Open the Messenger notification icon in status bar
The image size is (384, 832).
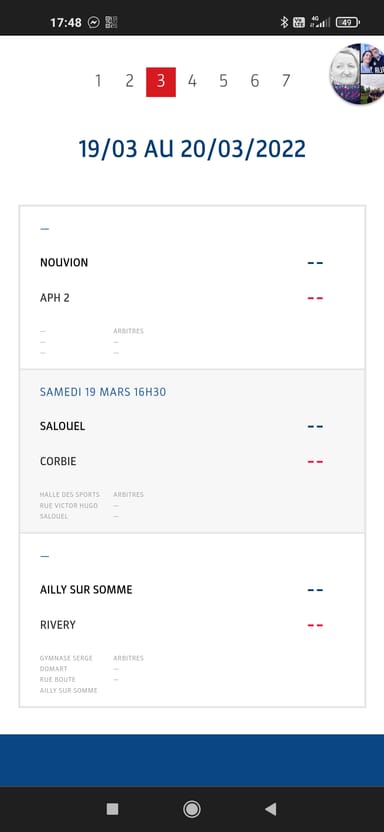(x=94, y=22)
